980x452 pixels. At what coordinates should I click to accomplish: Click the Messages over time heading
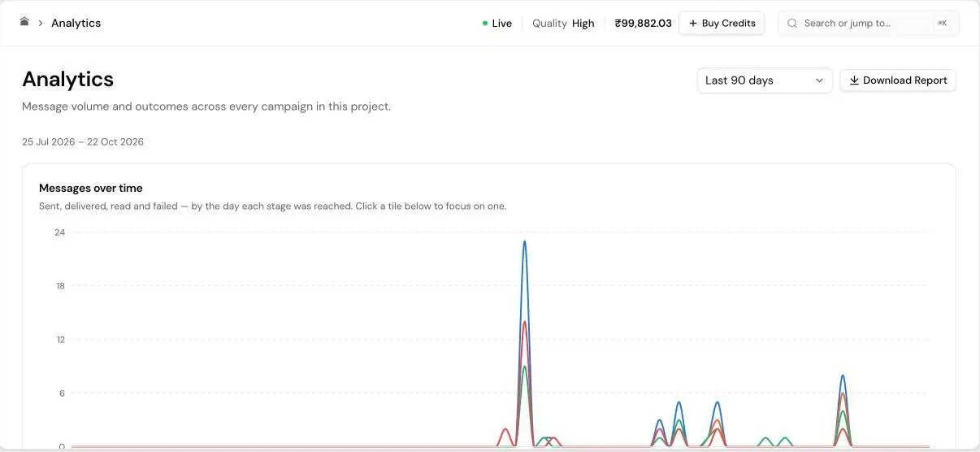point(91,188)
